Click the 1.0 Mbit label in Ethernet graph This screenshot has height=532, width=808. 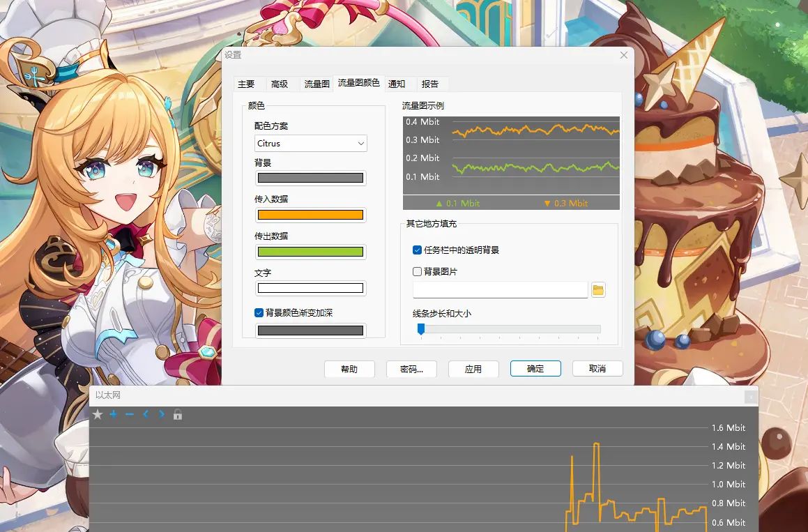[729, 484]
